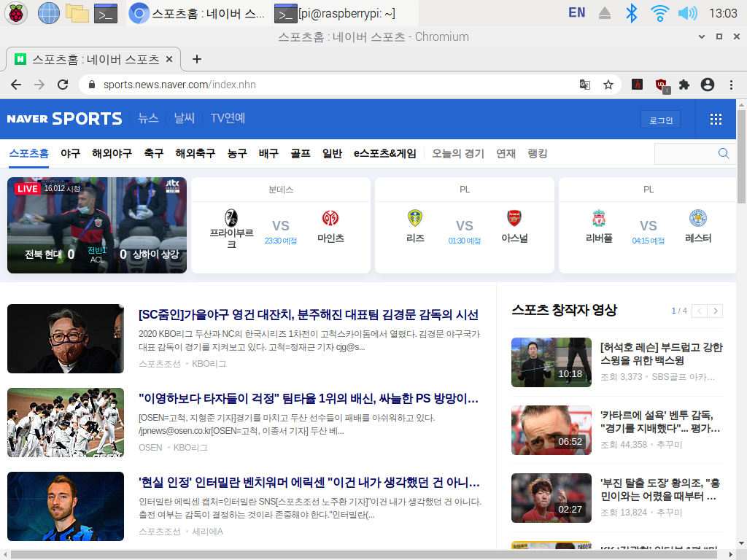This screenshot has height=560, width=747.
Task: Click the NAVER SPORTS logo
Action: coord(64,119)
